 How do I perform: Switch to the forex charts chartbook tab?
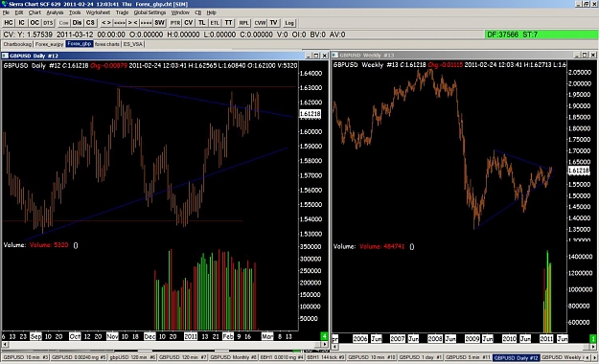(x=107, y=44)
